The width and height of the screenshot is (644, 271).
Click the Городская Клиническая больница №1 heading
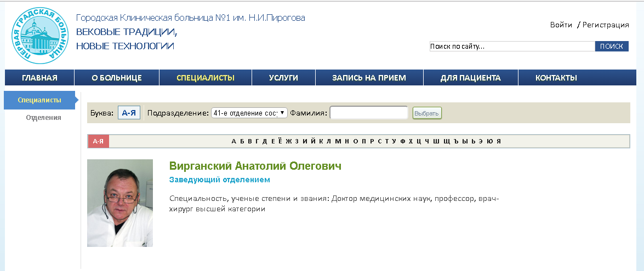click(x=191, y=18)
